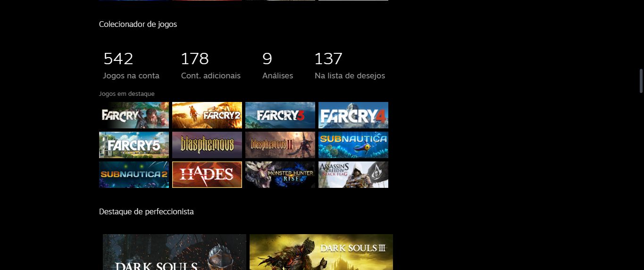Open the Far Cry 4 game thumbnail

[x=353, y=115]
